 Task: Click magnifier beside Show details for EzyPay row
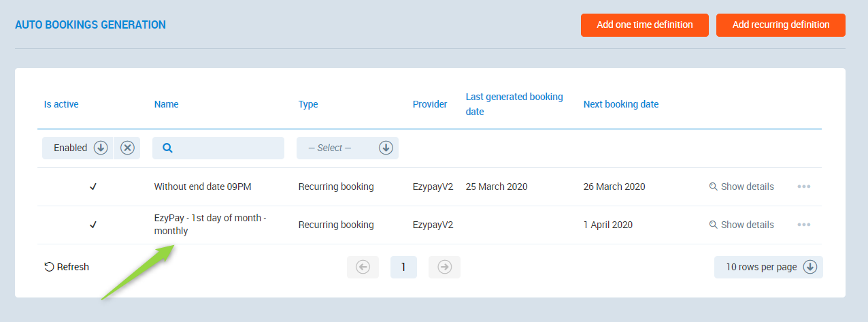(713, 225)
